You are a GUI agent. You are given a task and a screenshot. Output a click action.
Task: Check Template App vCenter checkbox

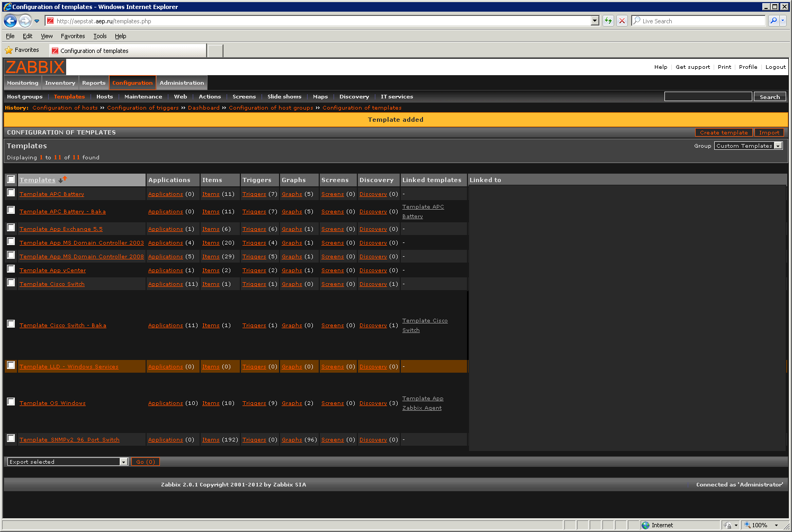[x=11, y=269]
